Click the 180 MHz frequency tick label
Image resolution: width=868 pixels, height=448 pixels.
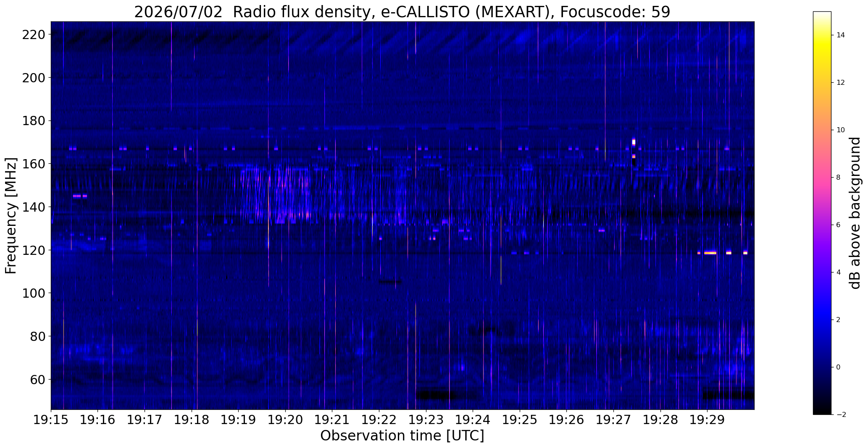pos(34,121)
